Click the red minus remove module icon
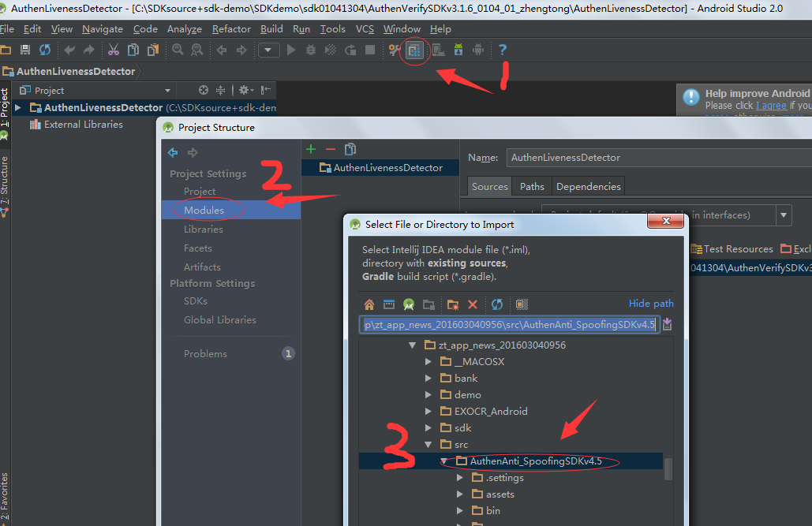The height and width of the screenshot is (526, 812). pyautogui.click(x=331, y=149)
